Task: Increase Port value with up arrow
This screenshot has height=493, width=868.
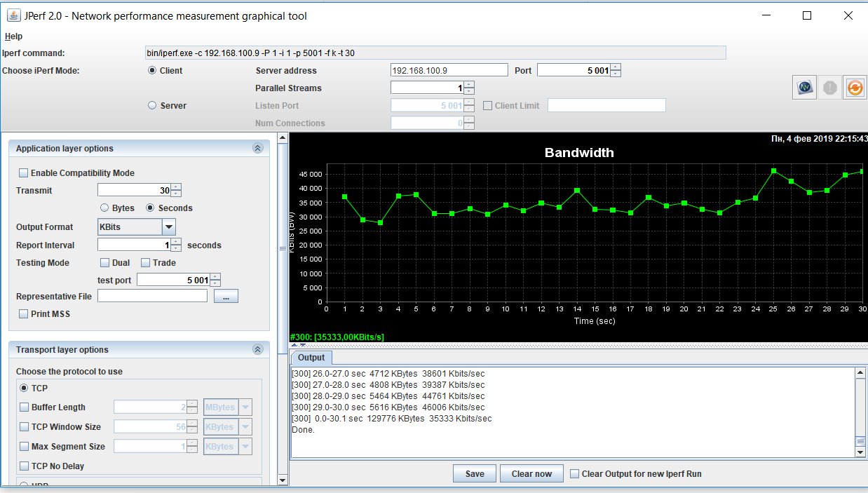Action: click(x=616, y=67)
